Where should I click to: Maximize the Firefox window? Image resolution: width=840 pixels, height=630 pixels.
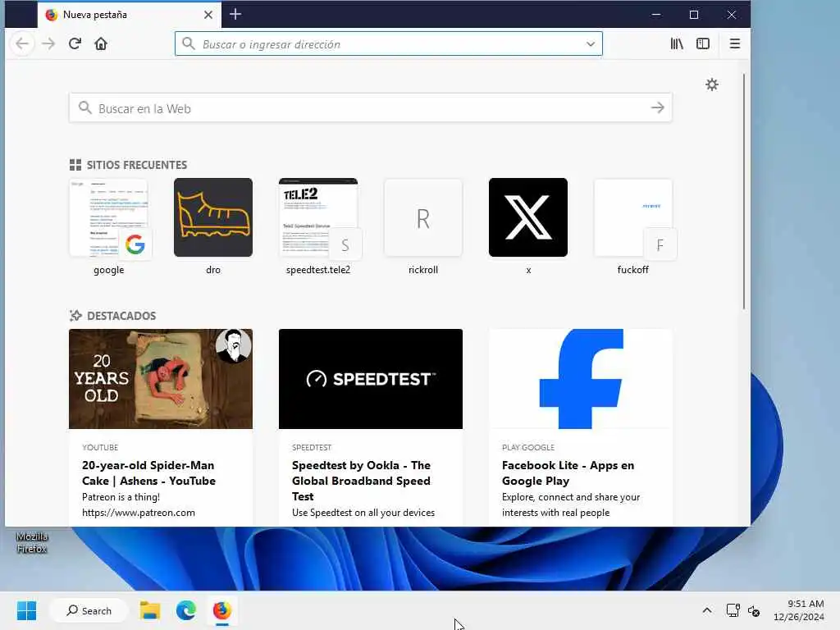click(694, 15)
